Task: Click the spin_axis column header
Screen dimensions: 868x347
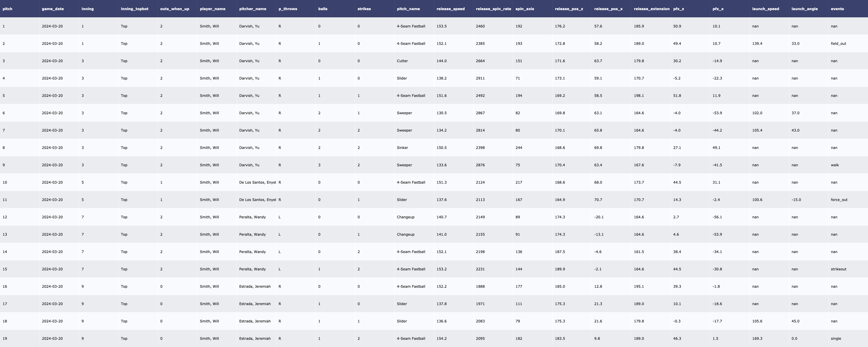Action: coord(524,9)
